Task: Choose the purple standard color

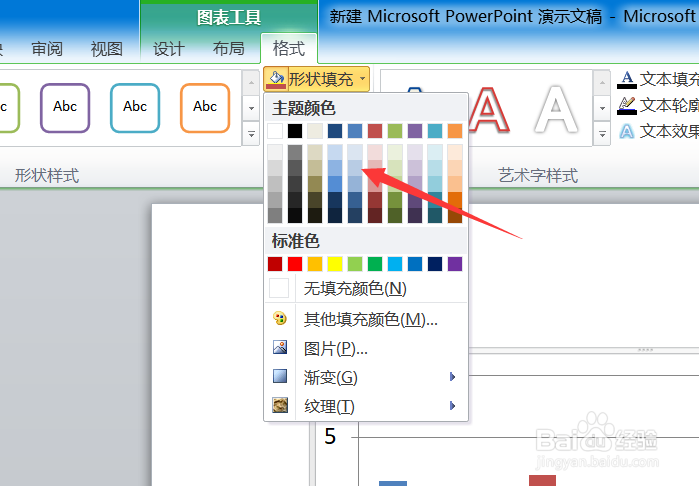Action: click(x=455, y=264)
